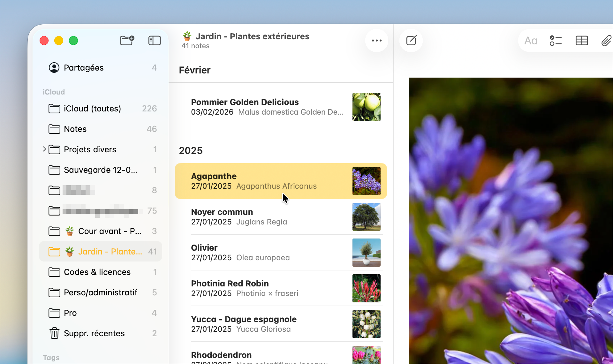Image resolution: width=613 pixels, height=364 pixels.
Task: Open the three-dots more options button
Action: pos(377,41)
